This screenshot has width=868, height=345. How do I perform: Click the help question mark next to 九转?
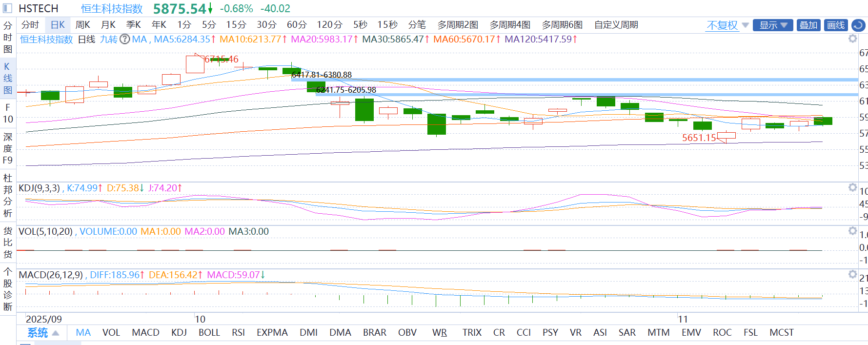point(125,39)
